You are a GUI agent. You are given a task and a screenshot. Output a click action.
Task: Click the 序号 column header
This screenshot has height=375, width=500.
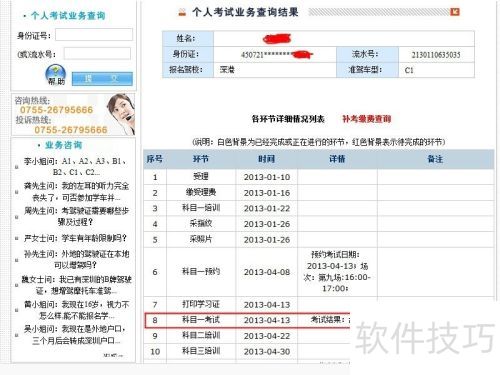[x=155, y=159]
